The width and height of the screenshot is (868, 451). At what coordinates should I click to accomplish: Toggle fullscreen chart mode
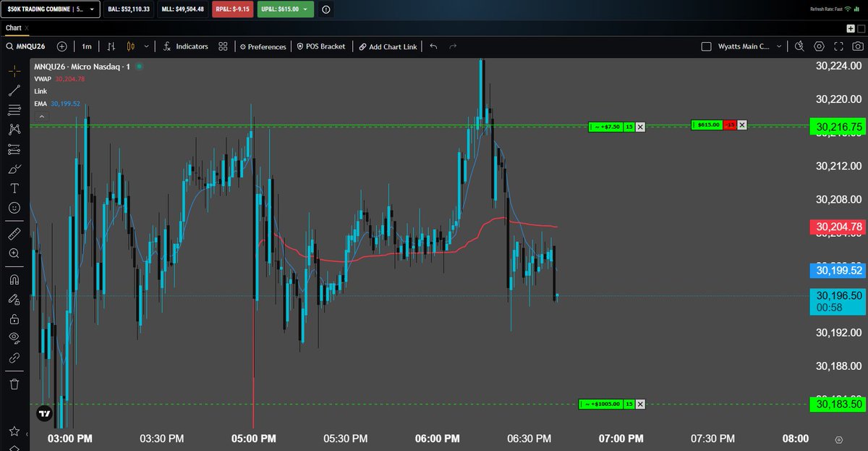(x=838, y=46)
